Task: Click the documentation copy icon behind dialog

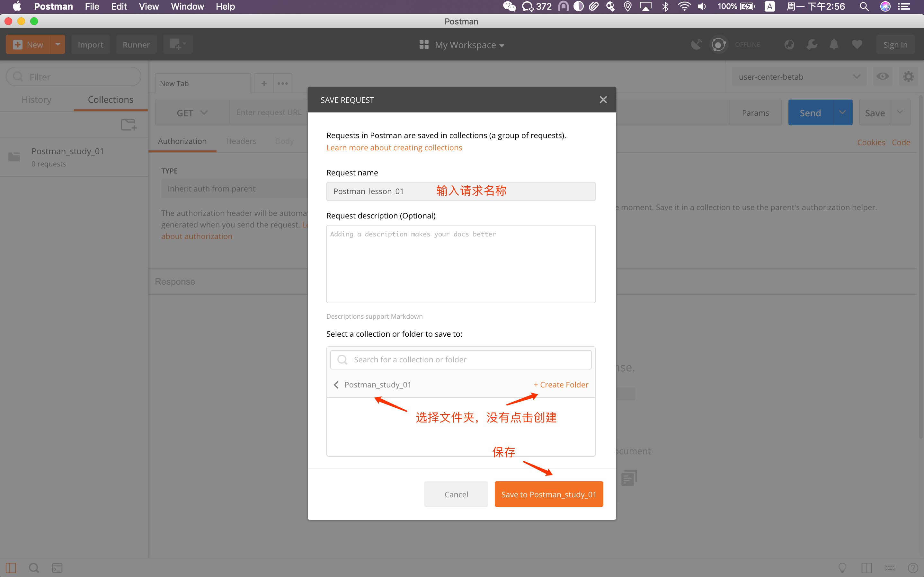Action: 629,477
